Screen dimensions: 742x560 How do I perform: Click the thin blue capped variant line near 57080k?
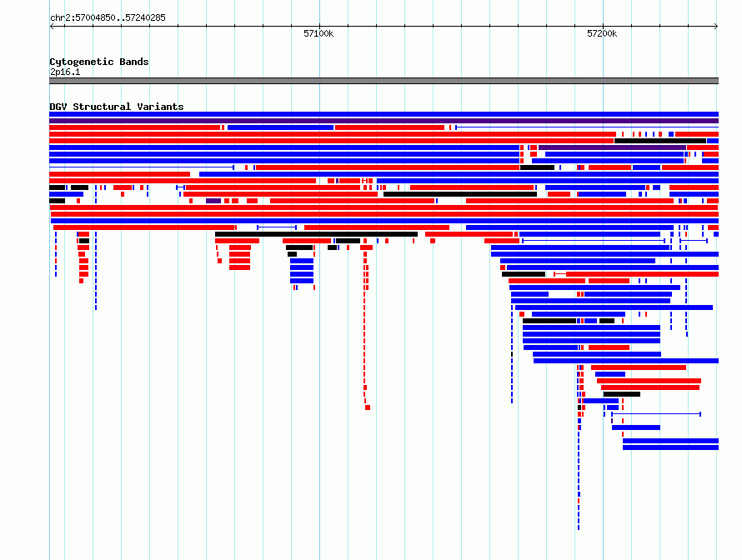277,227
